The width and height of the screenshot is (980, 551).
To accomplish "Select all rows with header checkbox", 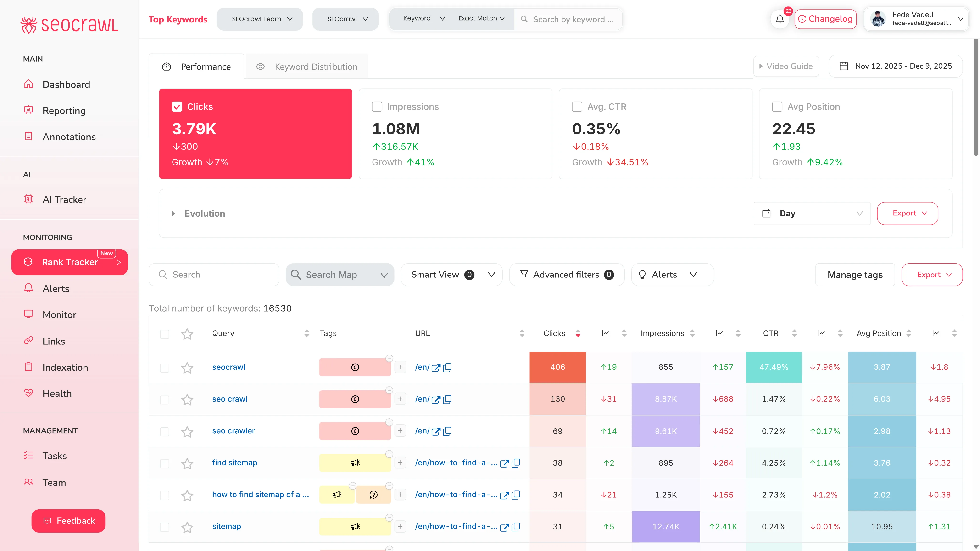I will pos(164,334).
